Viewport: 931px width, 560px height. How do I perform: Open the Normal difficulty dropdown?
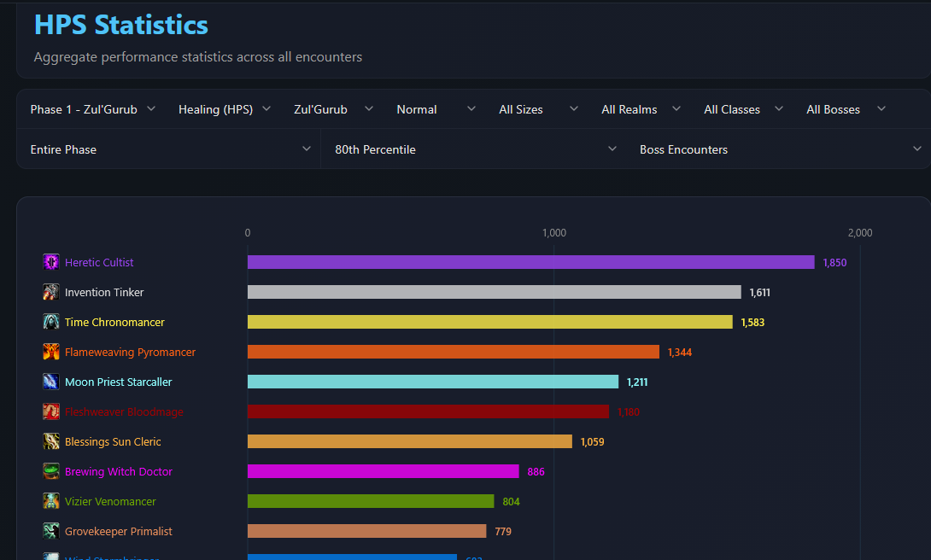tap(436, 109)
